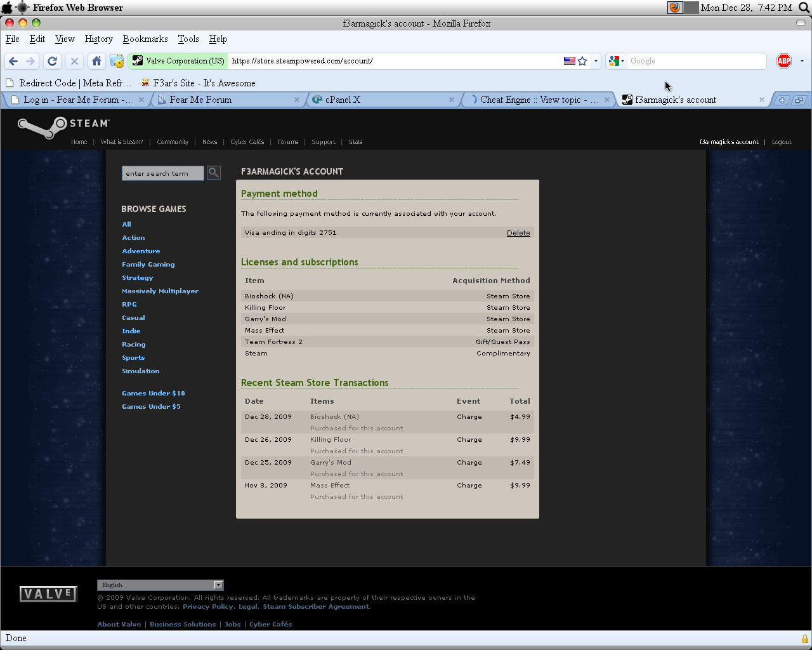Open the About Valve footer link
This screenshot has height=650, width=812.
click(119, 625)
